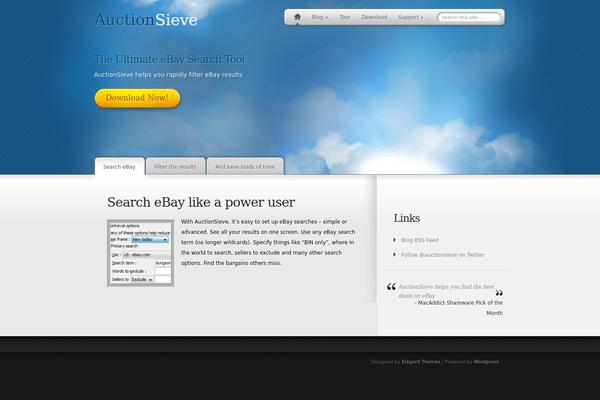Visit the Elegant Themes footer link

(x=421, y=362)
